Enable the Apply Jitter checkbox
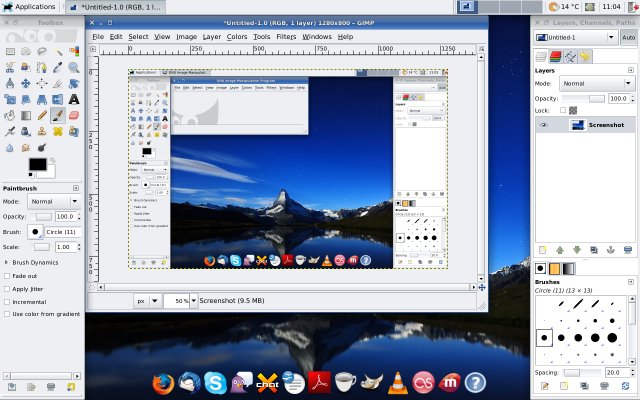This screenshot has width=640, height=400. click(7, 289)
